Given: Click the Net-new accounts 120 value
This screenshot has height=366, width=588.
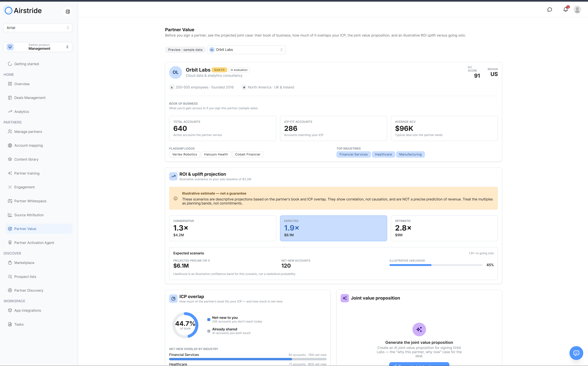Looking at the screenshot, I should point(286,266).
